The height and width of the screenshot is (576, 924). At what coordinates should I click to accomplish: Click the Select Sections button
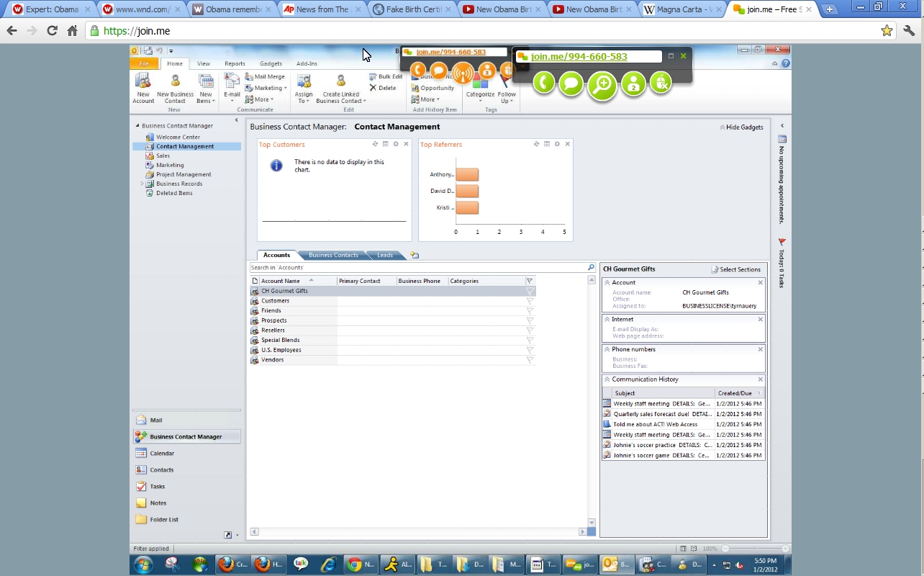(x=736, y=269)
